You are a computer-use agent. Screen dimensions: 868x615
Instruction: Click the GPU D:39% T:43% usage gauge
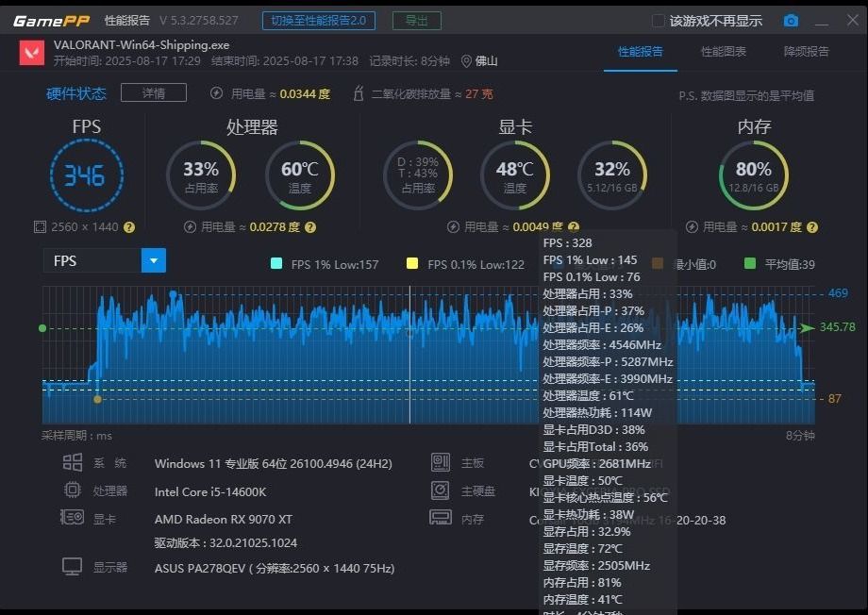[418, 175]
